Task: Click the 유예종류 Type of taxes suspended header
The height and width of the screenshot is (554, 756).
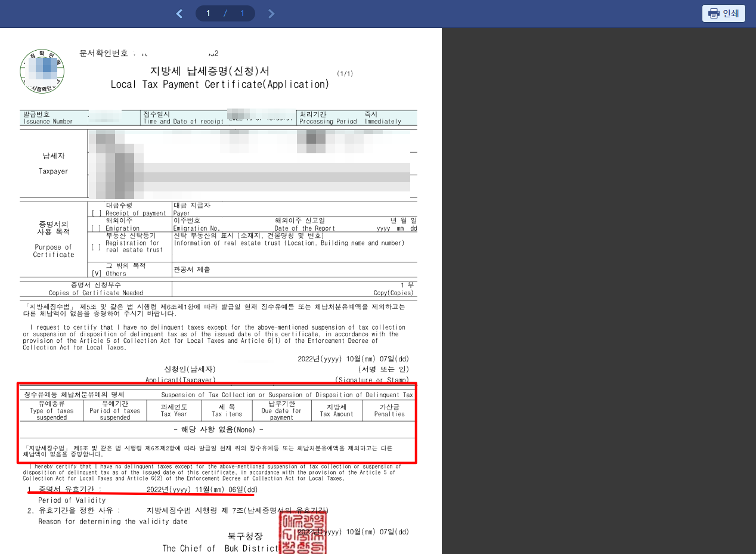Action: click(51, 410)
